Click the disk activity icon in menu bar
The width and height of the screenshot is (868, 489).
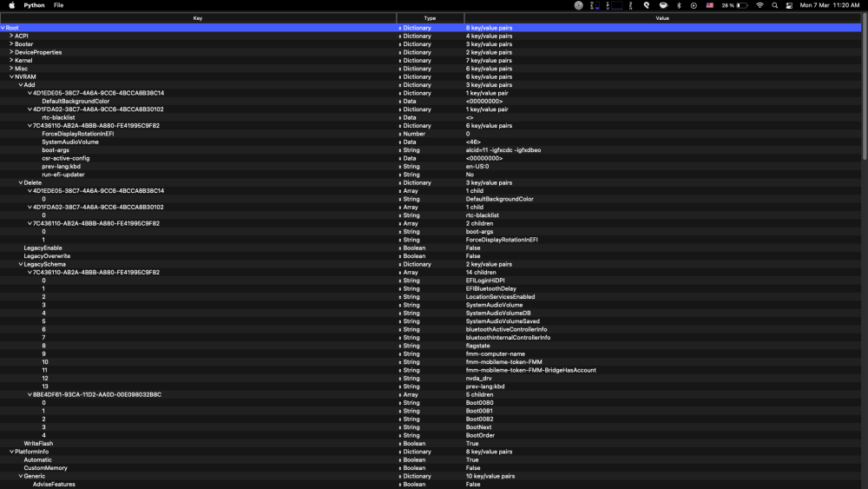point(578,5)
